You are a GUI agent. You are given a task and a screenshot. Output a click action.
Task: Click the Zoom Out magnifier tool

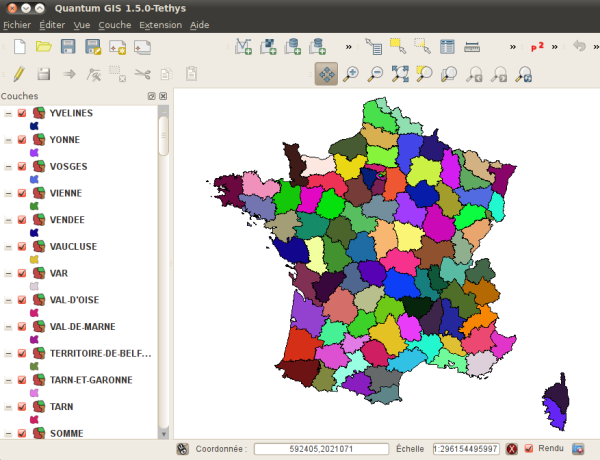click(x=375, y=74)
